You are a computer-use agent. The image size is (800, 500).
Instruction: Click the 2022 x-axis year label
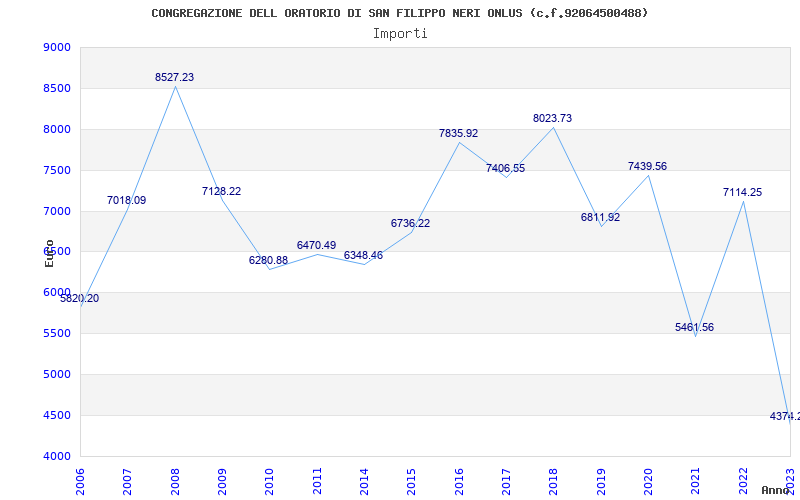pyautogui.click(x=743, y=482)
